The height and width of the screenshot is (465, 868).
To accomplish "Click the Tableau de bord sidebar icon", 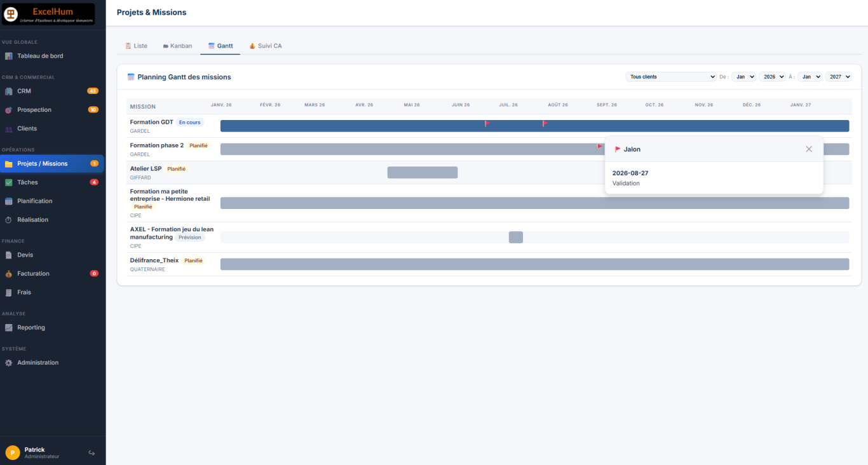I will click(8, 56).
